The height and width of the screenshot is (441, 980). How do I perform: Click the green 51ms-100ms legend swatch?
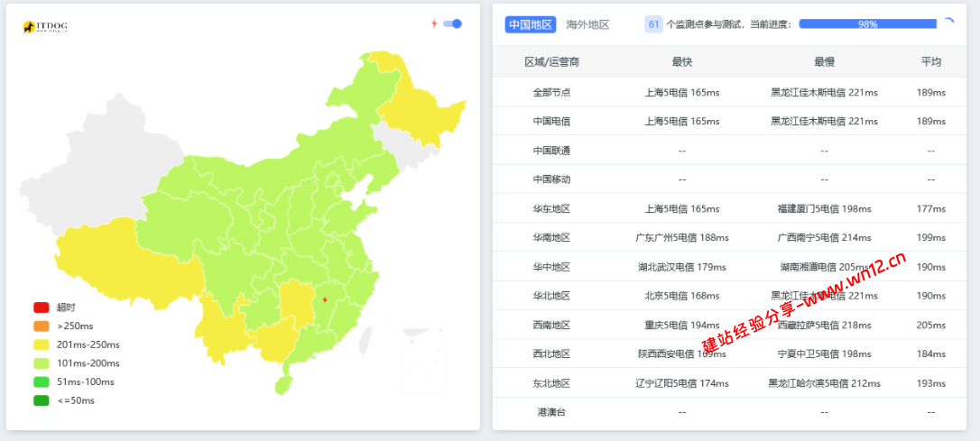point(42,382)
